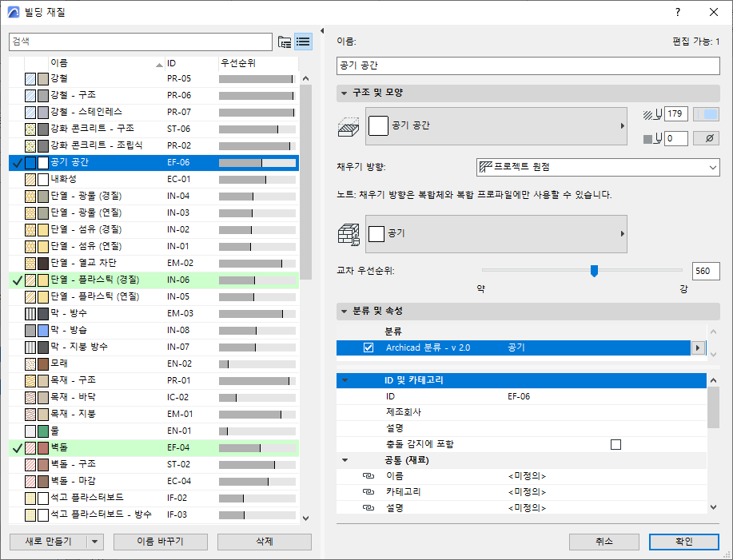Open the 공기 공간 cut fill selector
This screenshot has height=560, width=733.
(496, 125)
